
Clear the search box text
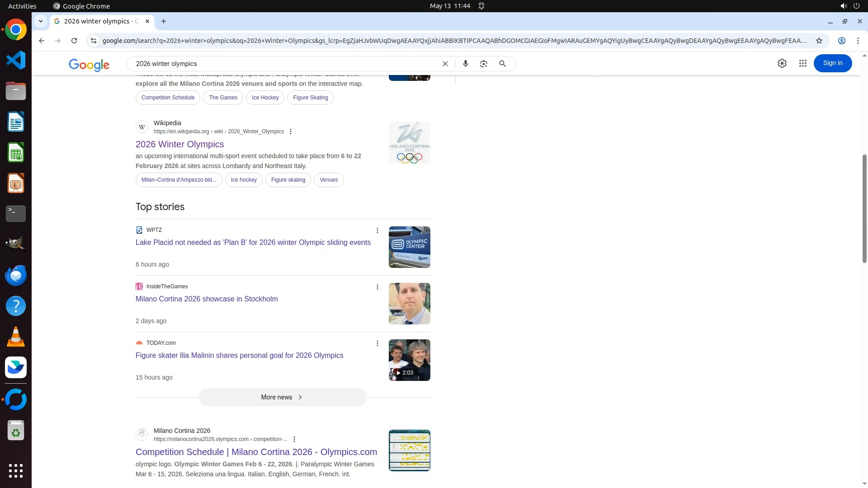(445, 64)
